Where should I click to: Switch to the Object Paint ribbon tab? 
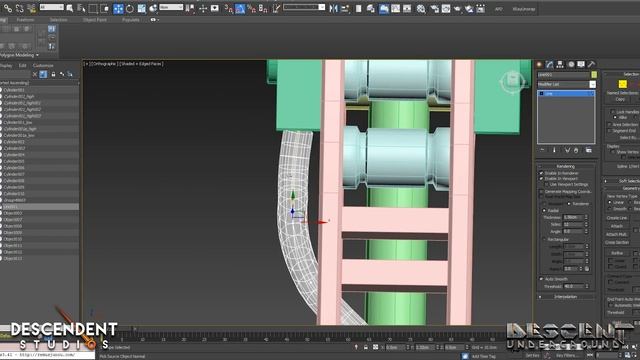pyautogui.click(x=95, y=20)
